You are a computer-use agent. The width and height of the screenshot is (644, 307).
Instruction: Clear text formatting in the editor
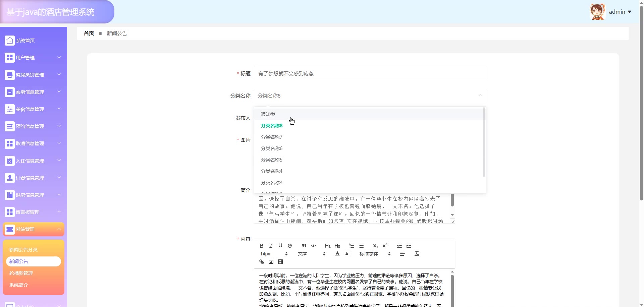tap(417, 254)
